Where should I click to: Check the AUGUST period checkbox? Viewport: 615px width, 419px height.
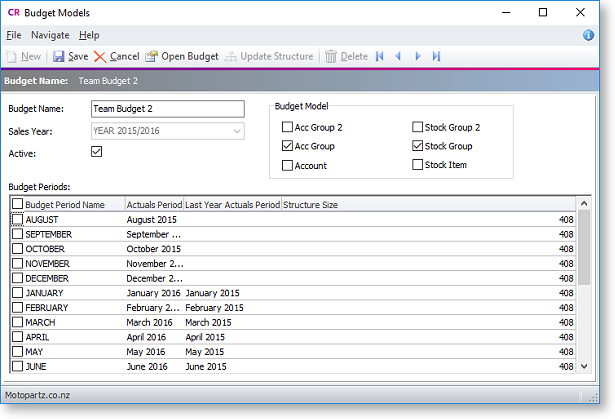click(17, 219)
